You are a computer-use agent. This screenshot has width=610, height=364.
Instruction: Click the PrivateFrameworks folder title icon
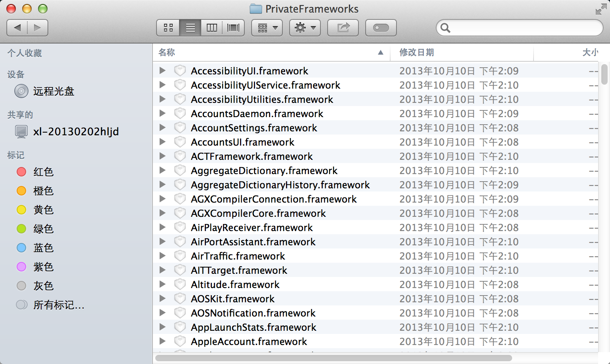click(x=256, y=9)
